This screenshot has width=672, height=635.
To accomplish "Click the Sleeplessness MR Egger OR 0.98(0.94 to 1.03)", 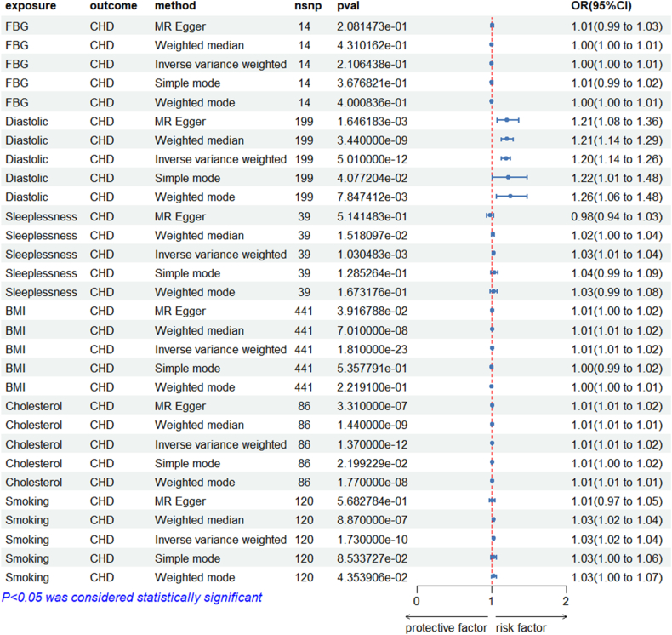I will tap(617, 216).
